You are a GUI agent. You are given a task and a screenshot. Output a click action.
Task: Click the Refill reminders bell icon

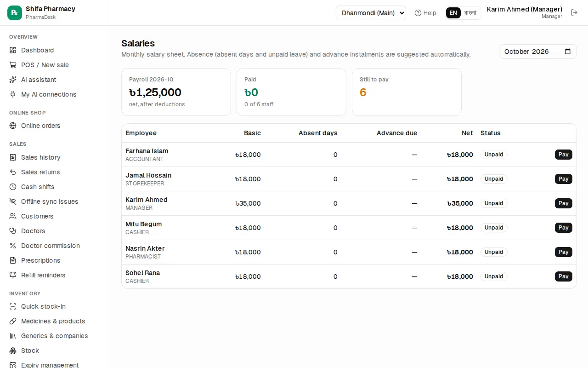tap(13, 275)
